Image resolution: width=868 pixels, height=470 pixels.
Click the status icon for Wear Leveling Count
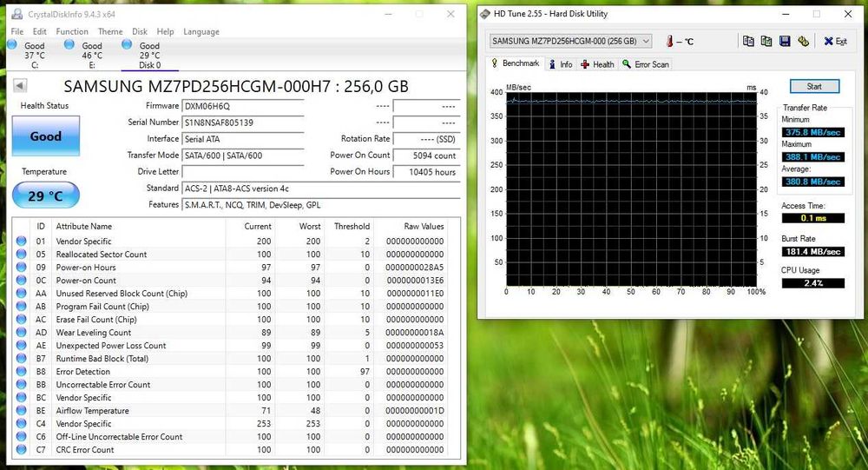click(x=21, y=332)
